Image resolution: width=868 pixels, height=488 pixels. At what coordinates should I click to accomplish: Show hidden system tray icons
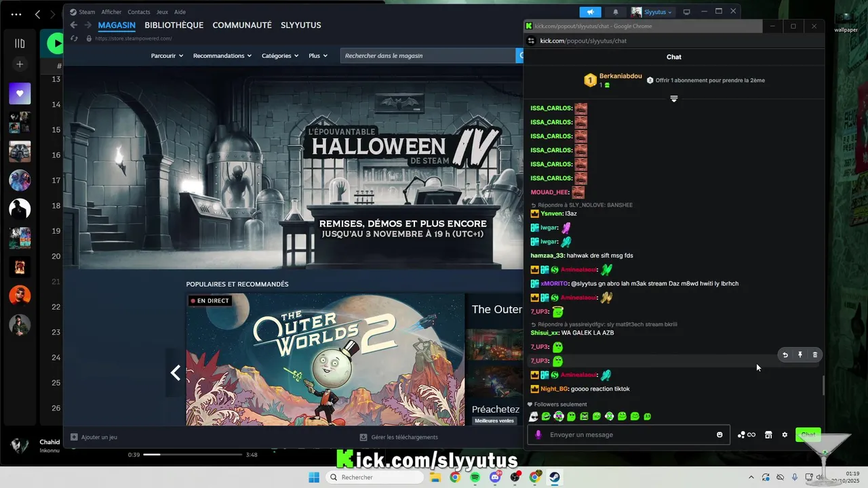751,477
